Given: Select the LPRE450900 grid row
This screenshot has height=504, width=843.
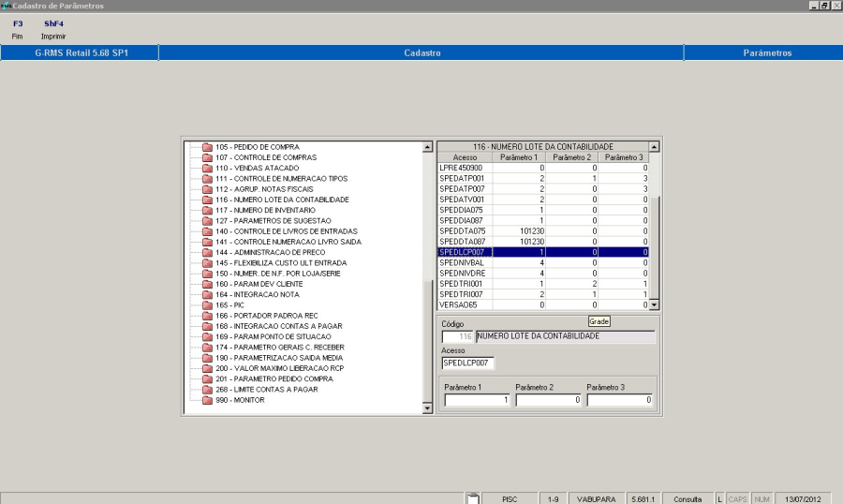Looking at the screenshot, I should click(543, 168).
